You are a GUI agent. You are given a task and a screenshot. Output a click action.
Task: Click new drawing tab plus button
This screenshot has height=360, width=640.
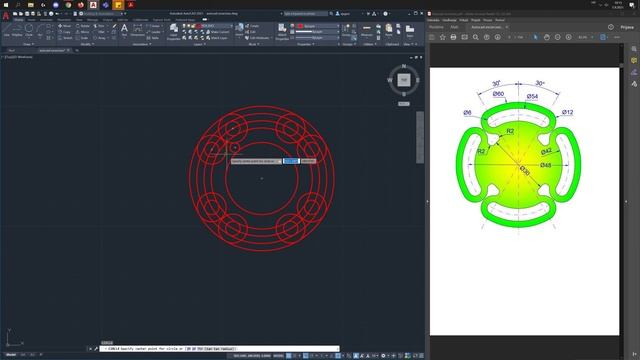(x=77, y=51)
